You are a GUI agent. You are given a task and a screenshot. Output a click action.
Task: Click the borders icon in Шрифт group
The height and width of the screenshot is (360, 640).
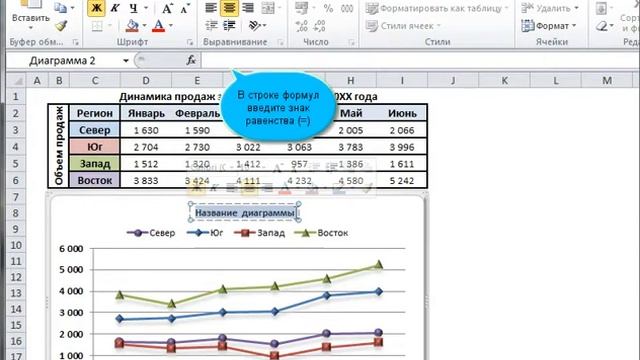click(97, 26)
